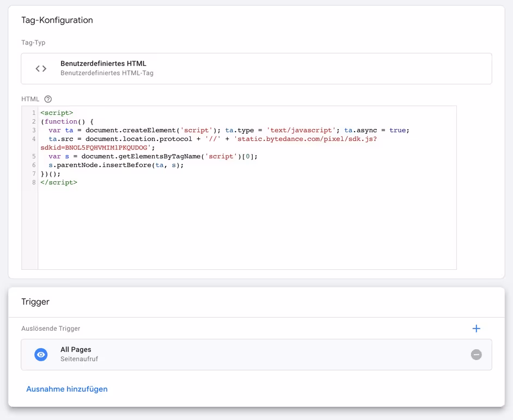Click 's.parentNode.insertBefore(ta, s);' line
The width and height of the screenshot is (513, 420).
(x=116, y=165)
